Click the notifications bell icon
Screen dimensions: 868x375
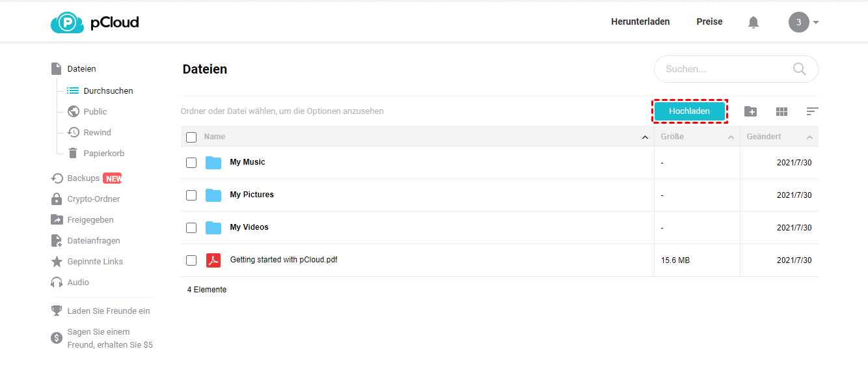point(753,22)
